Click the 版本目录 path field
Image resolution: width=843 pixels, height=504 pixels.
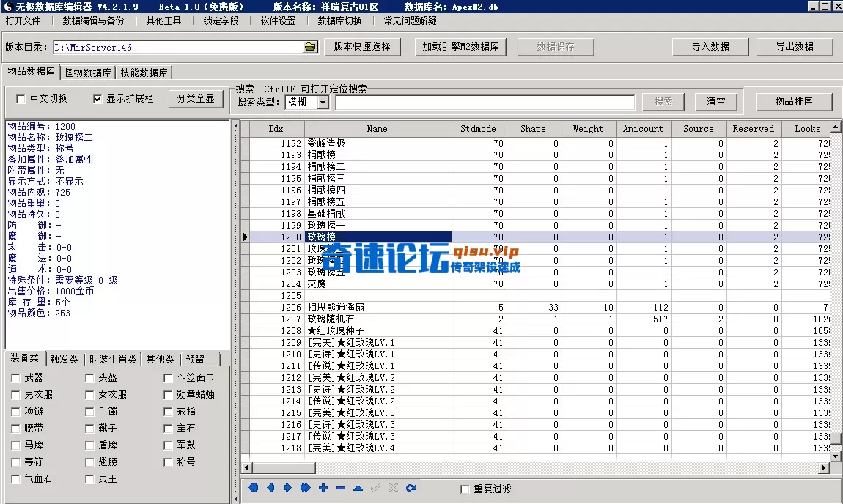[178, 48]
